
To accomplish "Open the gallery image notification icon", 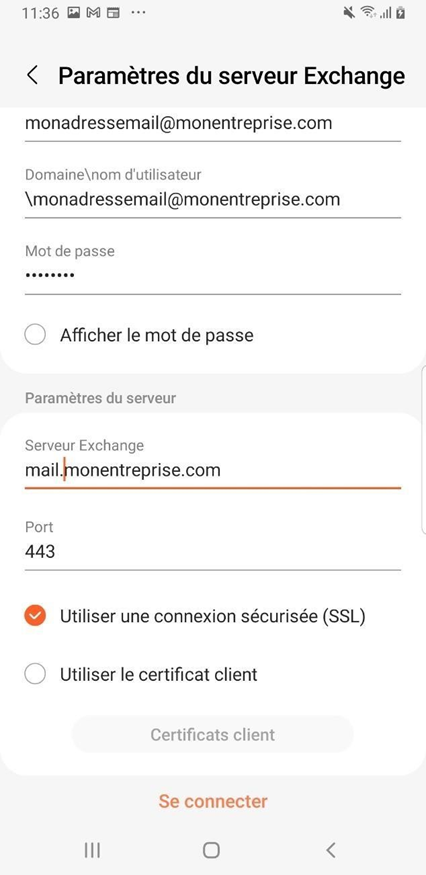I will 73,13.
